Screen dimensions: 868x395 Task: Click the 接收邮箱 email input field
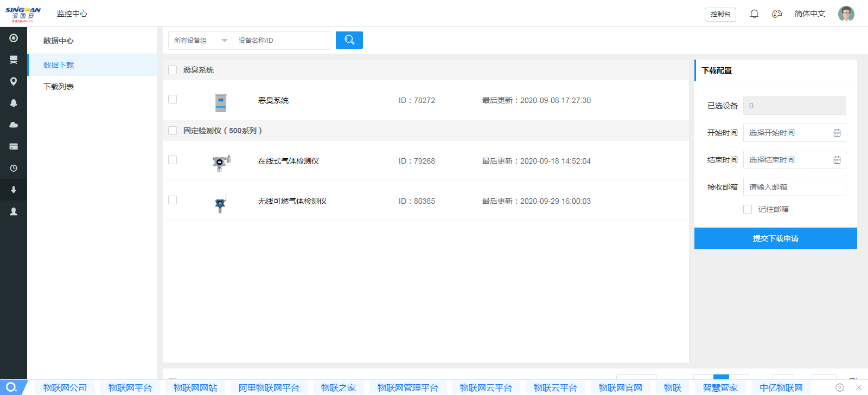[x=794, y=187]
